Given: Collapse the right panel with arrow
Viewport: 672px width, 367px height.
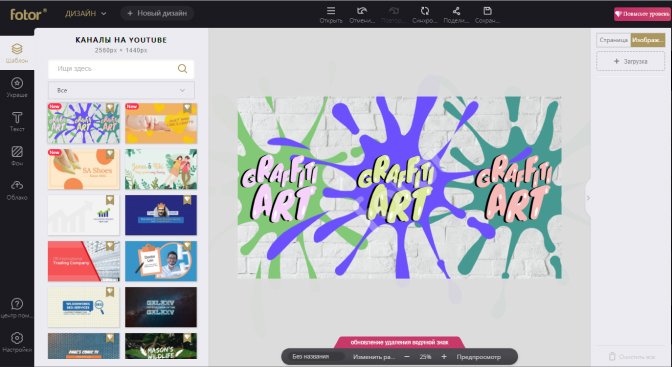Looking at the screenshot, I should [x=588, y=198].
